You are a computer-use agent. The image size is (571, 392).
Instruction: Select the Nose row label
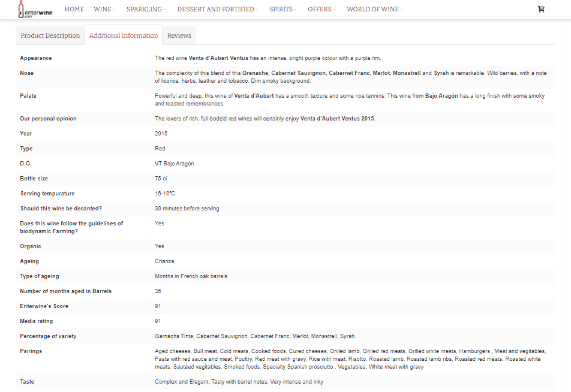26,73
